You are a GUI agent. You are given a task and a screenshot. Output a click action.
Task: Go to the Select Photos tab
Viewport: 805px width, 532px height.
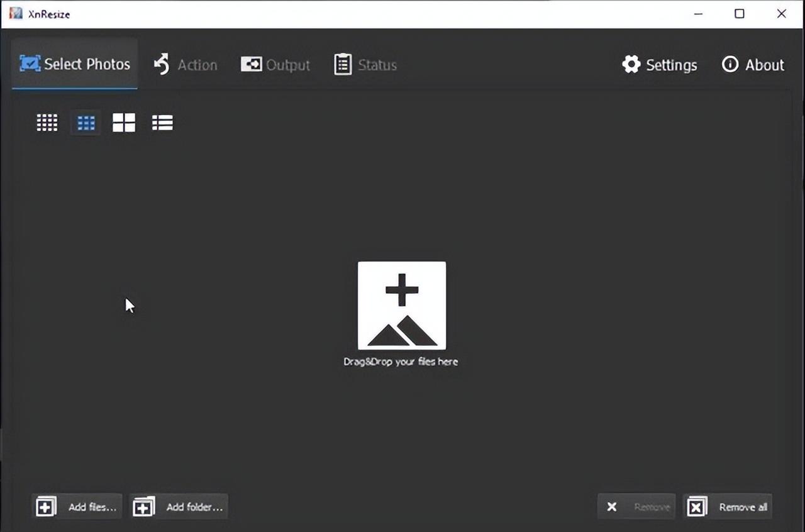tap(75, 64)
